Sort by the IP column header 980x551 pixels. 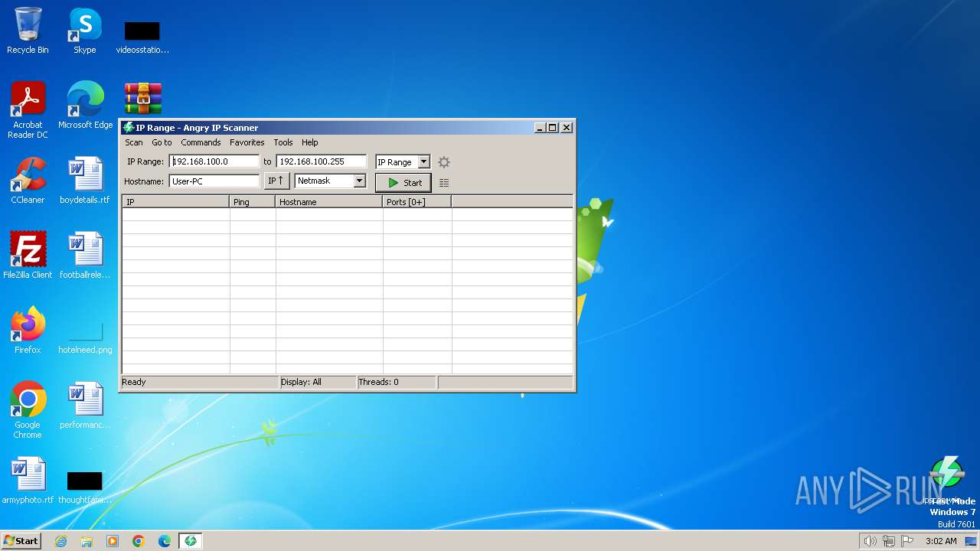click(x=176, y=202)
